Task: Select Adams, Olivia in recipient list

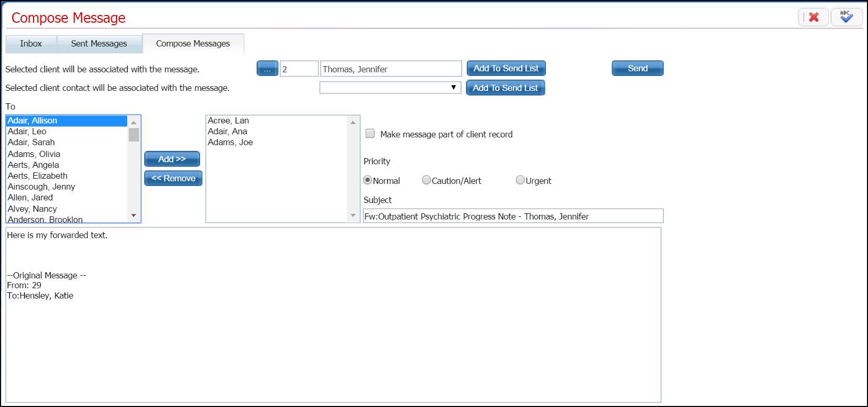Action: click(x=34, y=154)
